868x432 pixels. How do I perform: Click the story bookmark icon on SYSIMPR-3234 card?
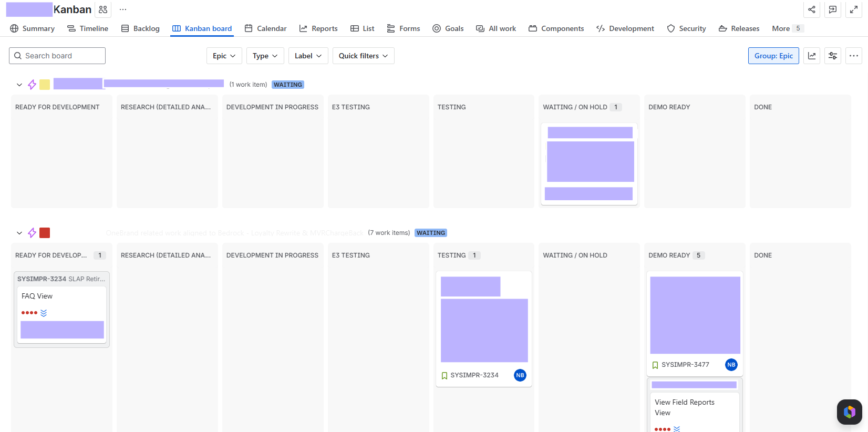pos(445,375)
